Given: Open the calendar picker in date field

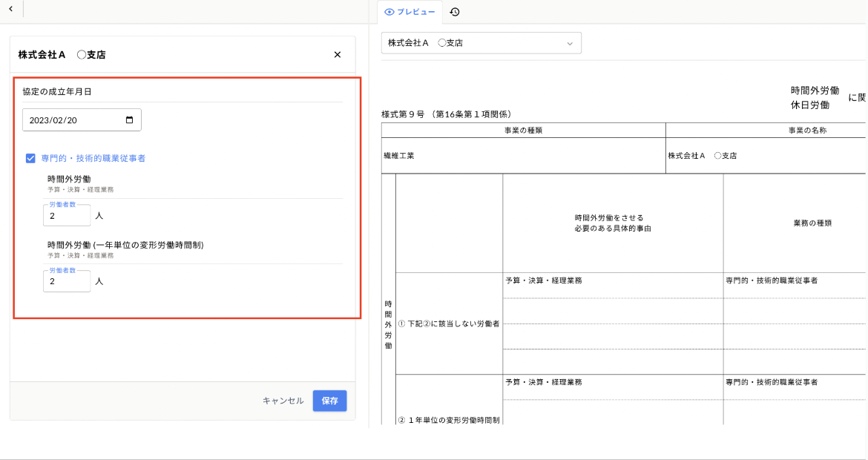Looking at the screenshot, I should pos(130,120).
